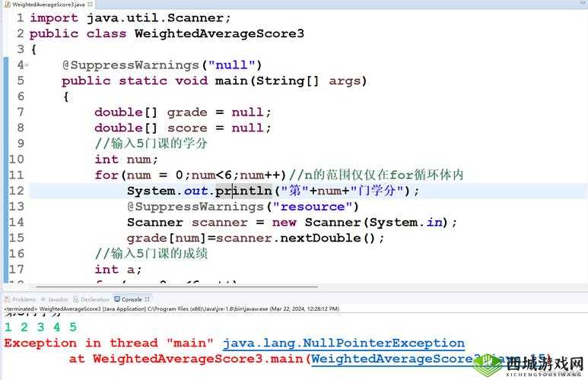
Task: Click the class name WeightedAverageScore3 on line 2
Action: coord(219,33)
